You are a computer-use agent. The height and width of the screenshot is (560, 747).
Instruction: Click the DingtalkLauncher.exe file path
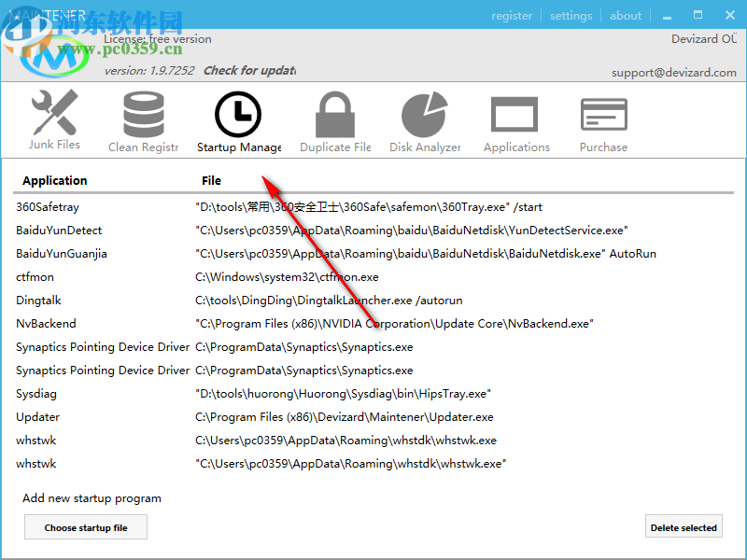[x=329, y=301]
